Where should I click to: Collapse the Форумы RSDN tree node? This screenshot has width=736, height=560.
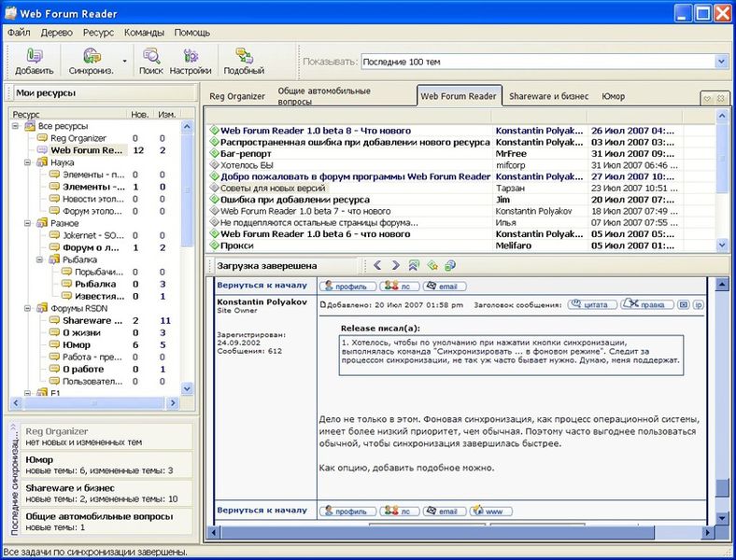pyautogui.click(x=29, y=308)
